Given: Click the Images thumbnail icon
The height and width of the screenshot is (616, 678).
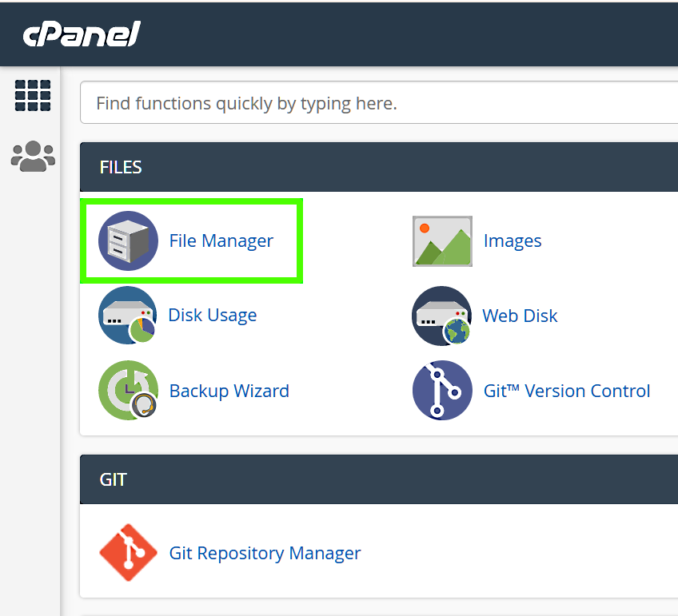Looking at the screenshot, I should click(442, 240).
